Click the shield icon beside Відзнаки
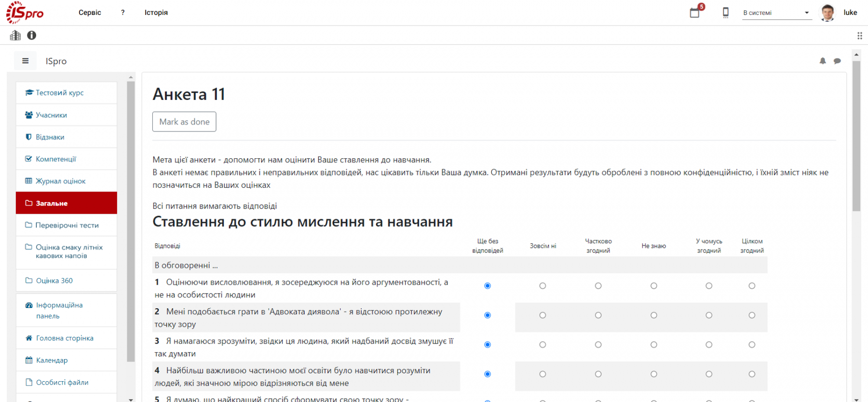 (28, 137)
